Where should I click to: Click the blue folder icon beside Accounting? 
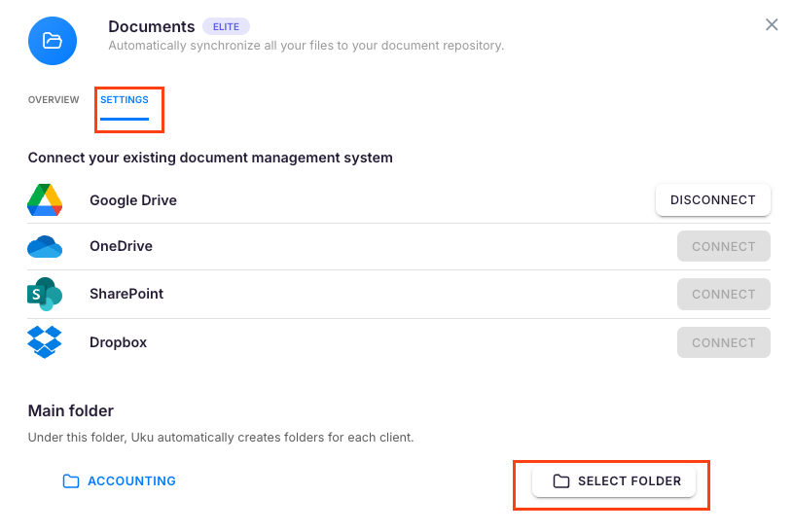pos(70,481)
